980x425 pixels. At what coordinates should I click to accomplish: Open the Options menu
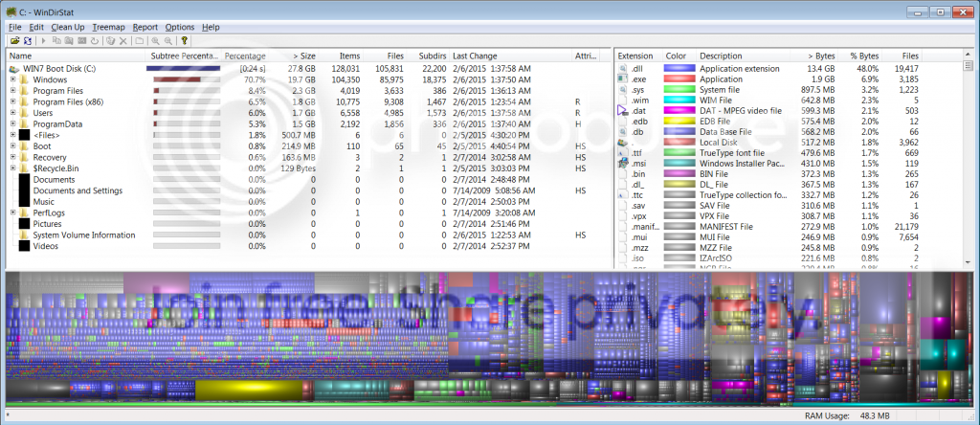point(180,28)
